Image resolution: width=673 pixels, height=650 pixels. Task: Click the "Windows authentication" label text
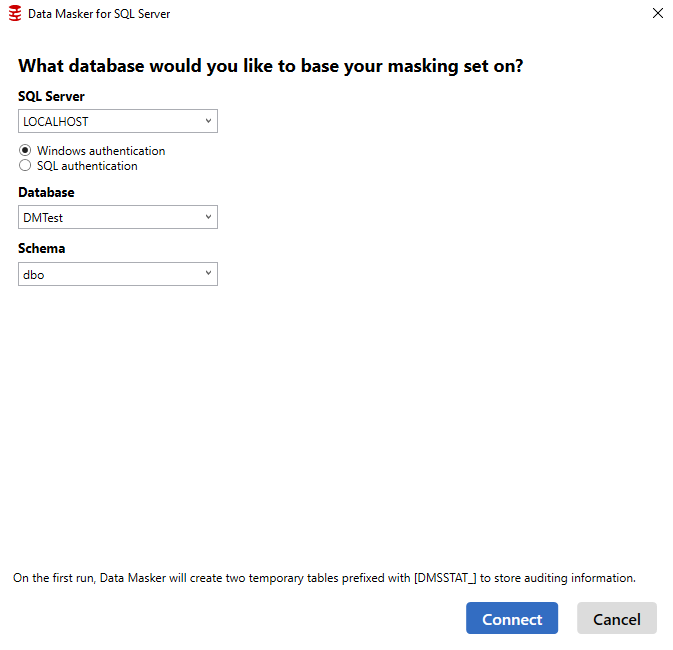(x=101, y=151)
